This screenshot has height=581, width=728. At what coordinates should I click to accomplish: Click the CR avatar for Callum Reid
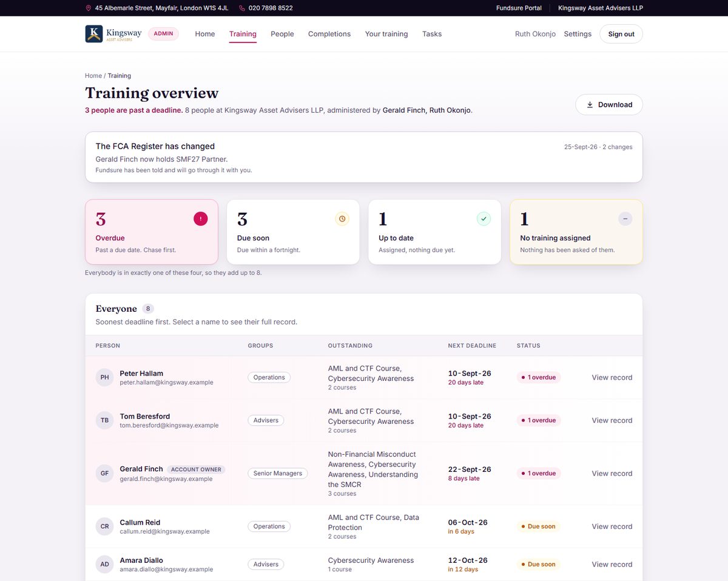(x=105, y=526)
